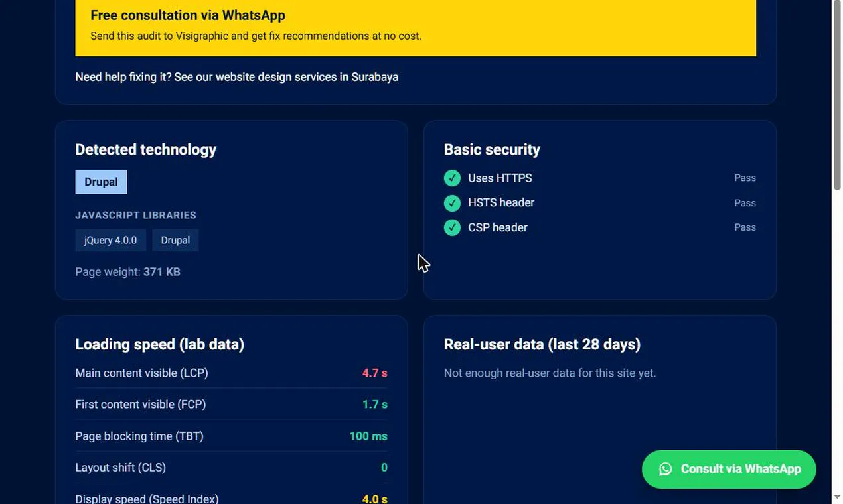Click the scrollbar down arrow

click(837, 497)
